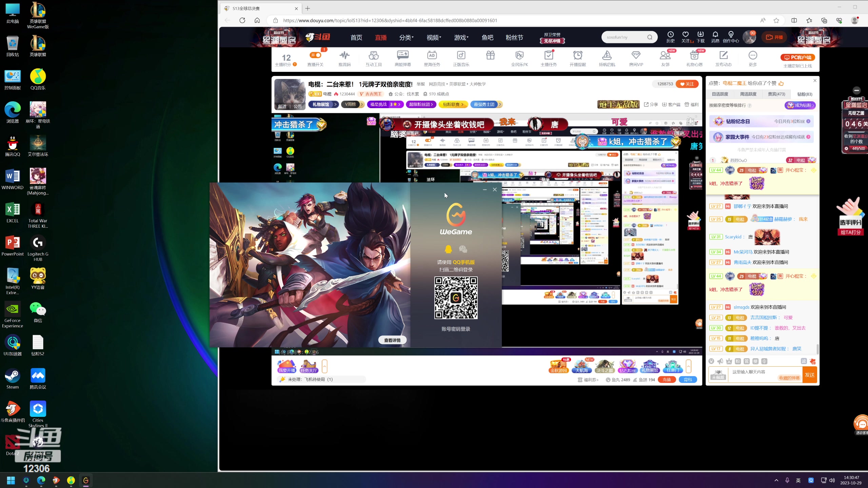This screenshot has height=488, width=868.
Task: Click 成为钻粉 button
Action: [800, 105]
